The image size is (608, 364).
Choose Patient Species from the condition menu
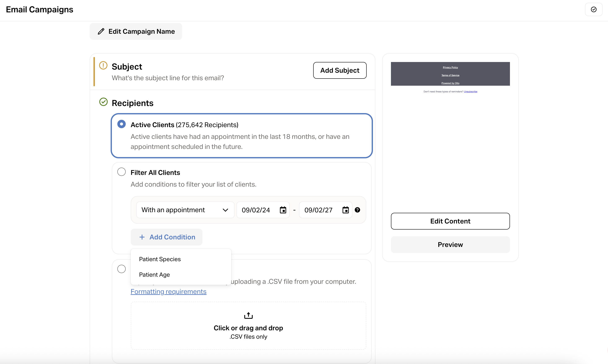click(160, 259)
